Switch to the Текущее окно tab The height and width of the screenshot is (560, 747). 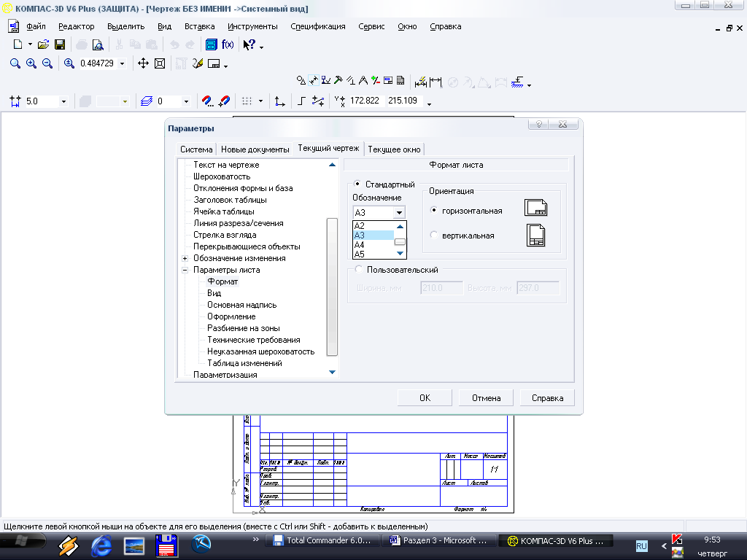(394, 149)
